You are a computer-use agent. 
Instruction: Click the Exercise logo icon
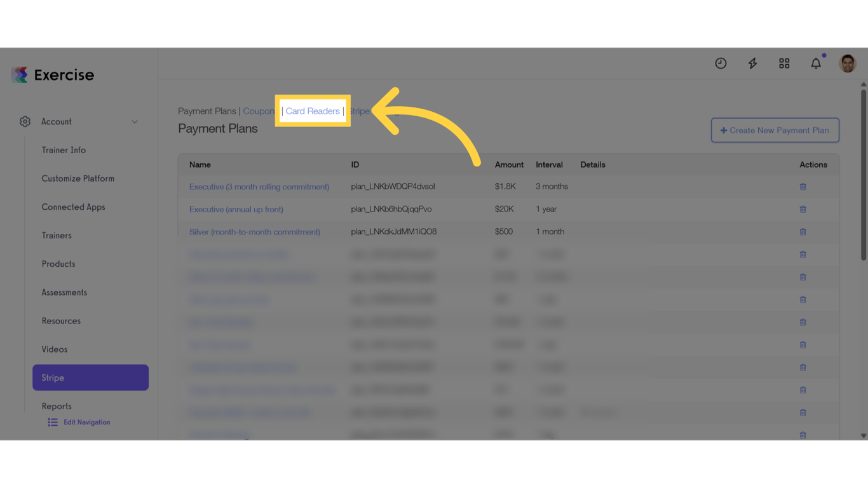click(20, 75)
